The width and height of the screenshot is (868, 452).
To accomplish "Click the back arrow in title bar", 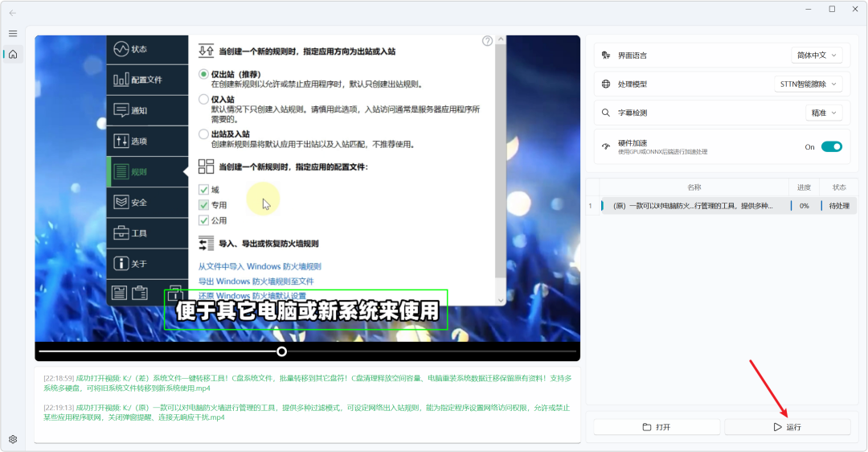I will coord(13,13).
